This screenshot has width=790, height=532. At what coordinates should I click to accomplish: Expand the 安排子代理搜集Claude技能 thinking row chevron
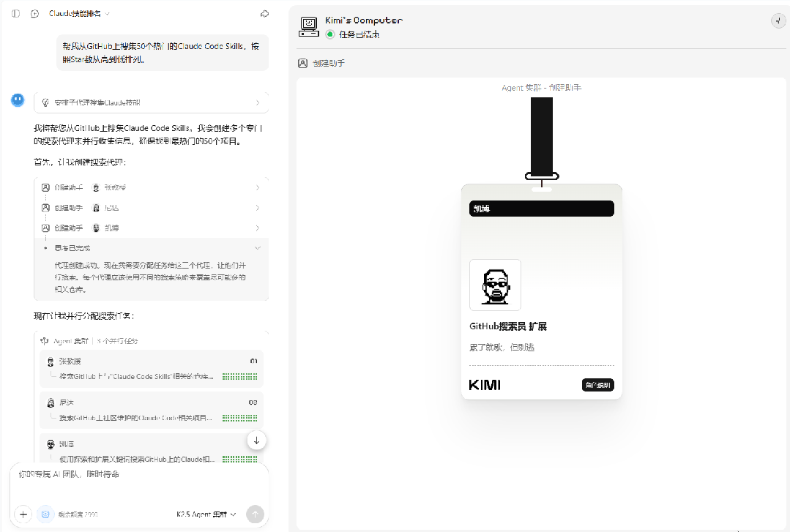point(258,102)
